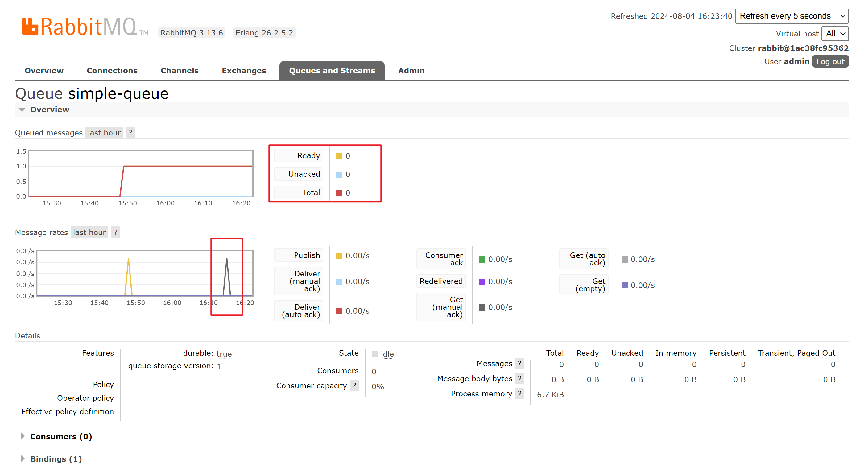Click the simple-queue queue title
The width and height of the screenshot is (868, 472).
tap(118, 94)
